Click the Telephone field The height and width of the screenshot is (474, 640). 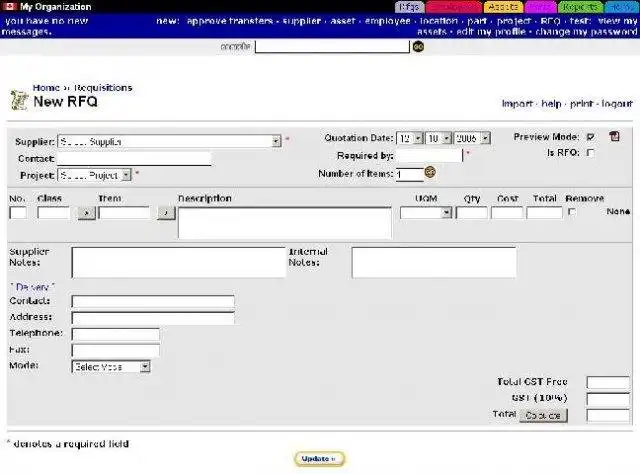(116, 334)
